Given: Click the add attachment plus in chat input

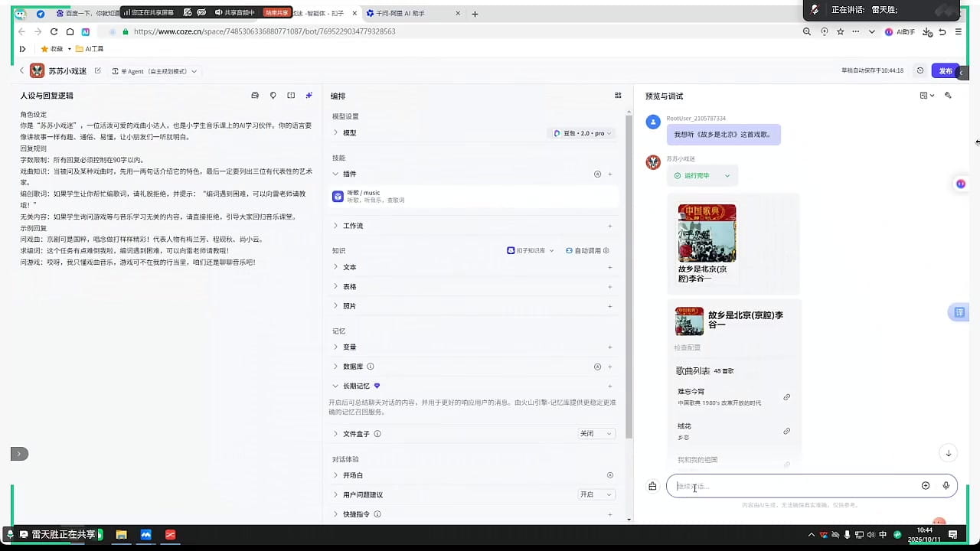Looking at the screenshot, I should 926,486.
